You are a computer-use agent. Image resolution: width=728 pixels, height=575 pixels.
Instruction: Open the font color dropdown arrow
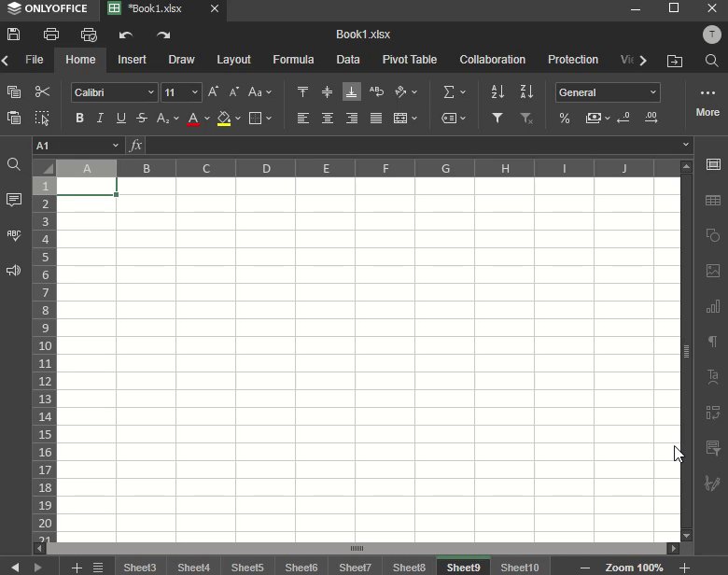point(207,119)
